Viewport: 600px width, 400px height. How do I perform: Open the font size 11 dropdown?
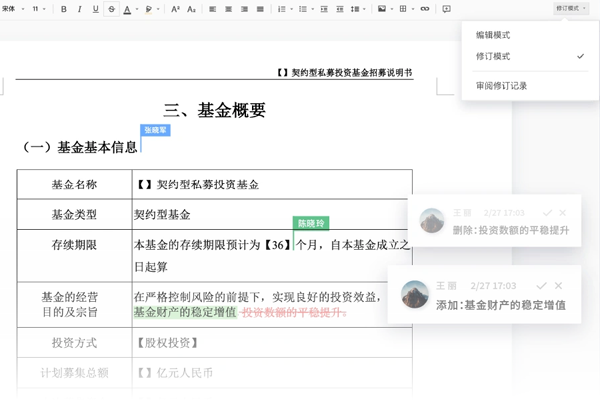[x=38, y=9]
